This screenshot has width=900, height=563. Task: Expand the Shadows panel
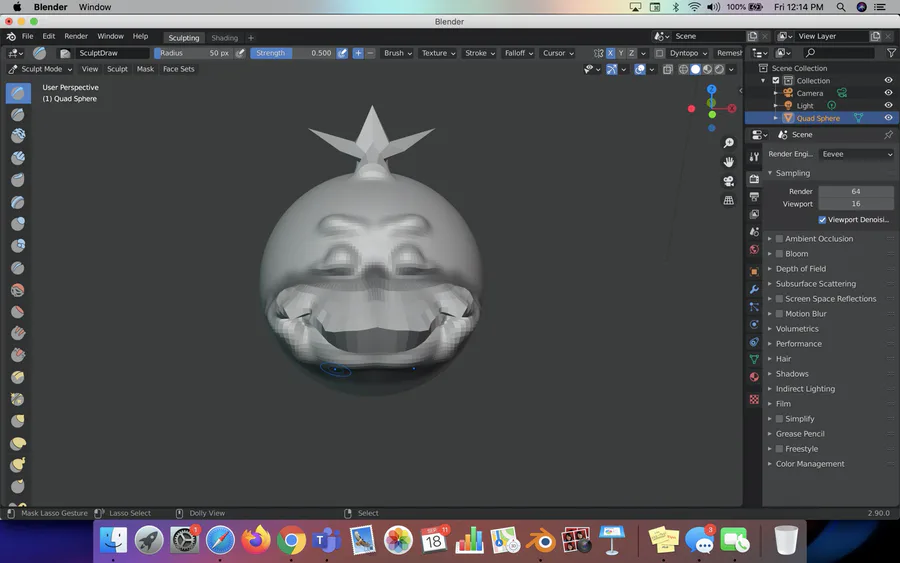[x=792, y=374]
